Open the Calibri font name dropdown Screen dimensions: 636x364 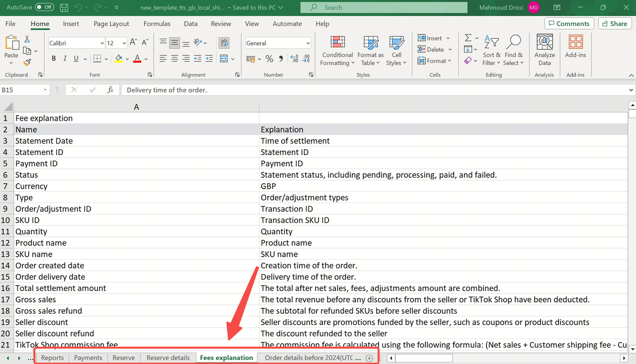click(102, 44)
